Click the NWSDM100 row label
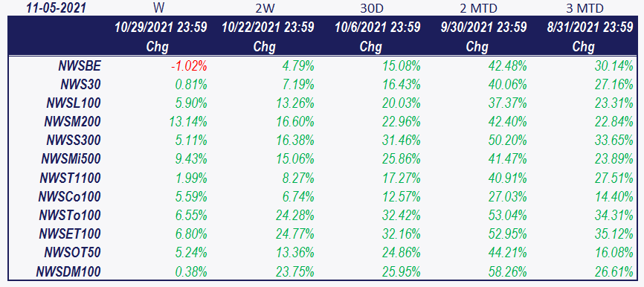This screenshot has width=644, height=287. click(x=68, y=271)
